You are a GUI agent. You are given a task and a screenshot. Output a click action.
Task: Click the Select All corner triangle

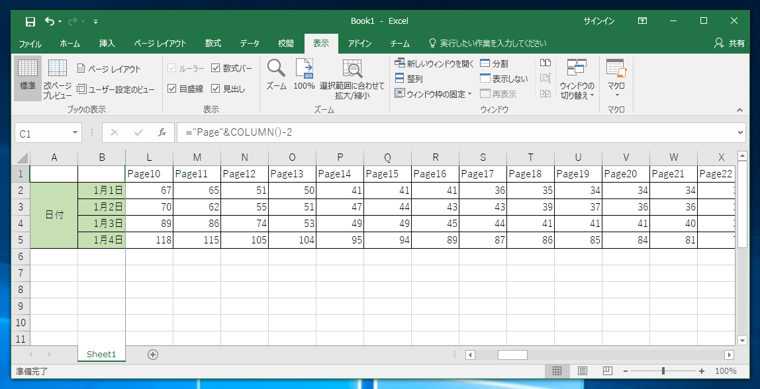coord(23,157)
